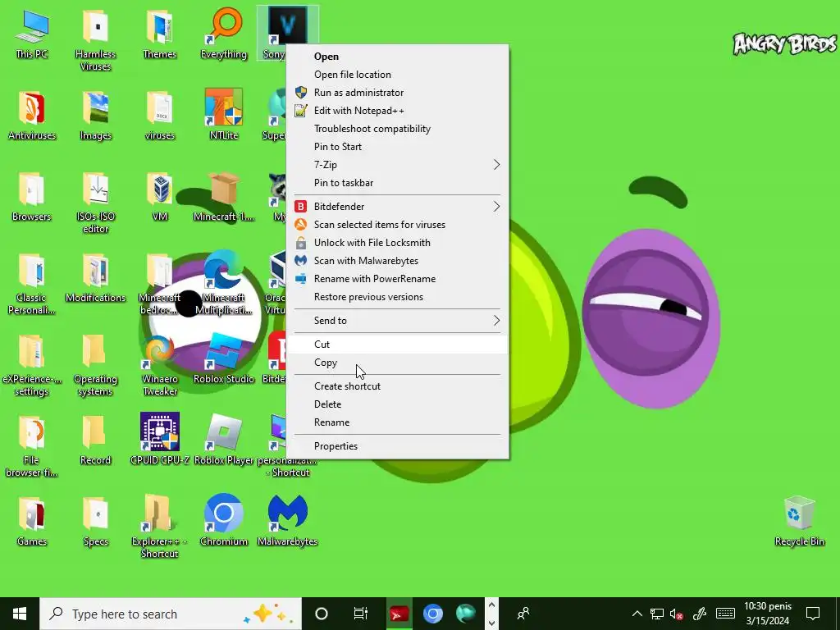840x630 pixels.
Task: Open the taskbar clock and date
Action: click(768, 614)
